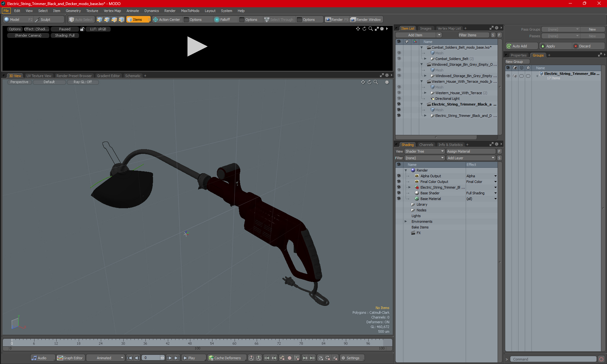Switch to Vertices selection mode icon
The height and width of the screenshot is (364, 607).
click(x=100, y=20)
